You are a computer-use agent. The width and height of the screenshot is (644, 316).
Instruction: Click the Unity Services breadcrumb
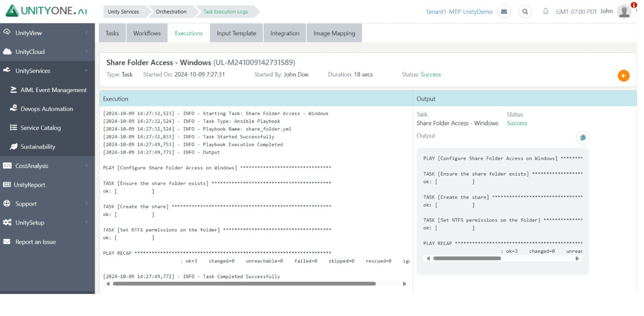coord(123,12)
